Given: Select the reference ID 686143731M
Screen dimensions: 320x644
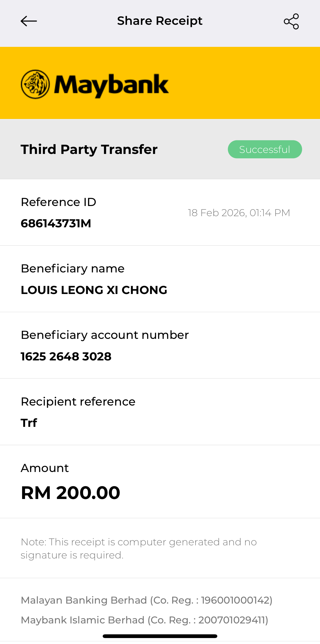Looking at the screenshot, I should 56,224.
